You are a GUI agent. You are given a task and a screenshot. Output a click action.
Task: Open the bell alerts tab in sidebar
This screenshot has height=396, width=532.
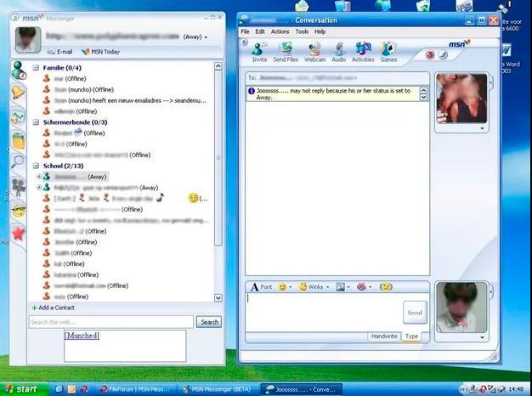point(18,93)
